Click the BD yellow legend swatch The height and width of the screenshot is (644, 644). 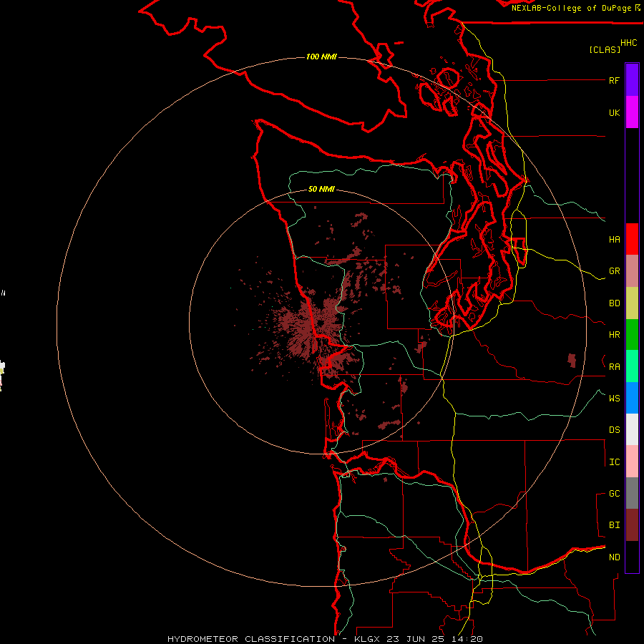[x=632, y=303]
